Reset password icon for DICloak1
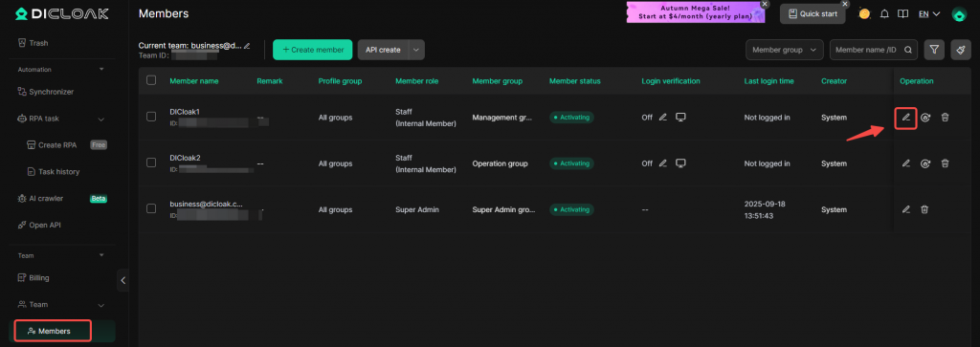This screenshot has height=347, width=980. [x=925, y=118]
